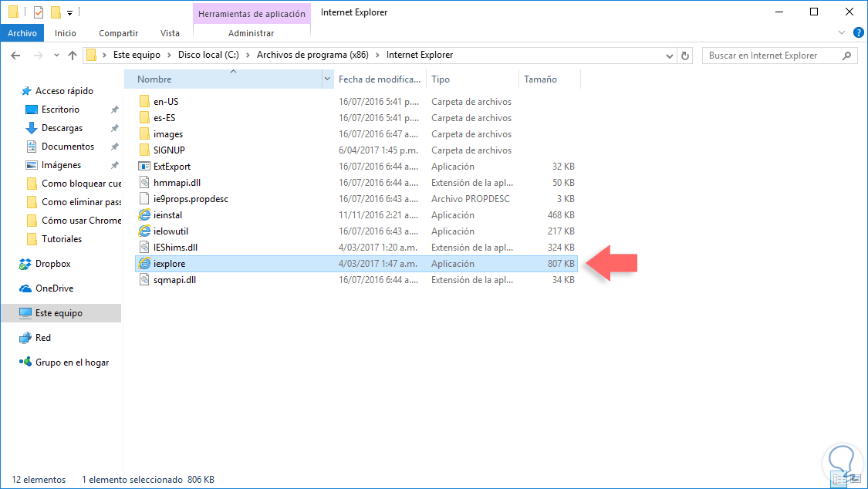
Task: Go up one folder level arrow
Action: [x=73, y=56]
